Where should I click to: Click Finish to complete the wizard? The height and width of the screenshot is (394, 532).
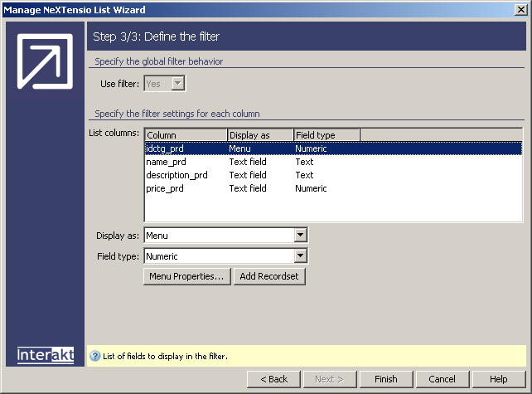386,379
